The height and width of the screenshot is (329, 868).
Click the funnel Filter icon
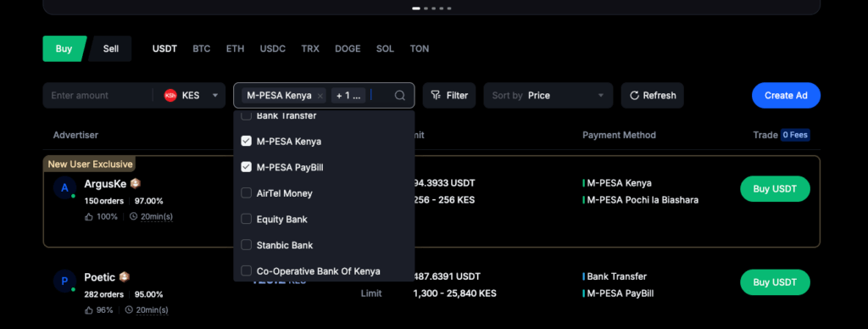pyautogui.click(x=436, y=95)
